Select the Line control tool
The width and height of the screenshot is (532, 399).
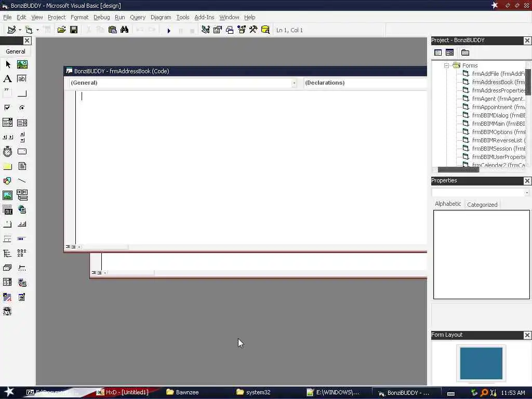[22, 181]
